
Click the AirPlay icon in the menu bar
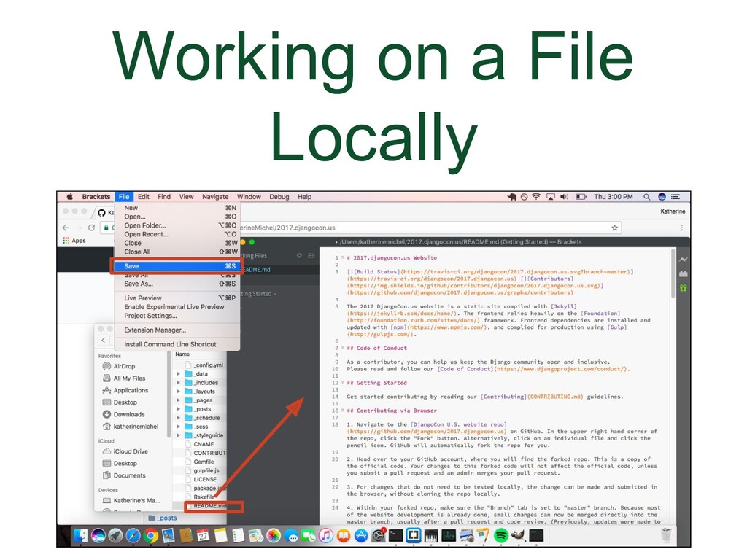551,196
